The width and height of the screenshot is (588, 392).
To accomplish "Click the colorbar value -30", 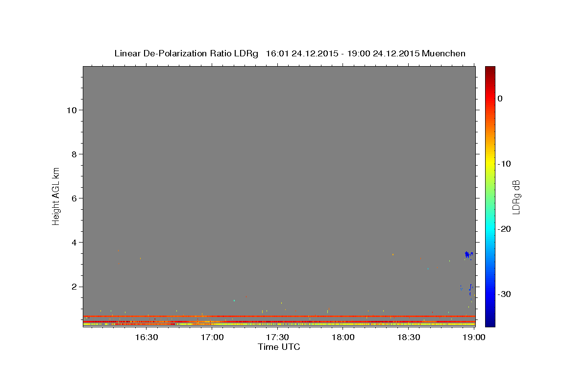I will click(x=504, y=294).
